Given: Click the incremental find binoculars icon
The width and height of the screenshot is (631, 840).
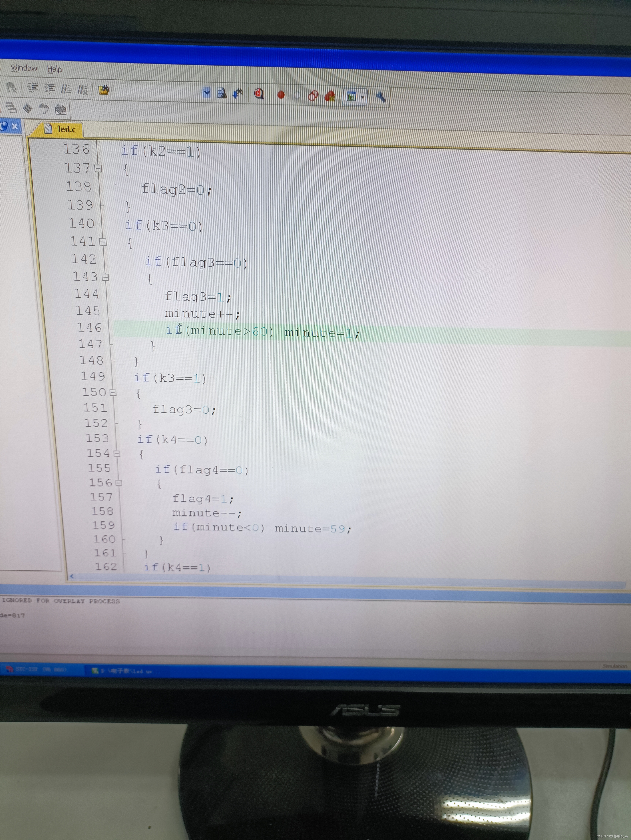Looking at the screenshot, I should pos(238,93).
